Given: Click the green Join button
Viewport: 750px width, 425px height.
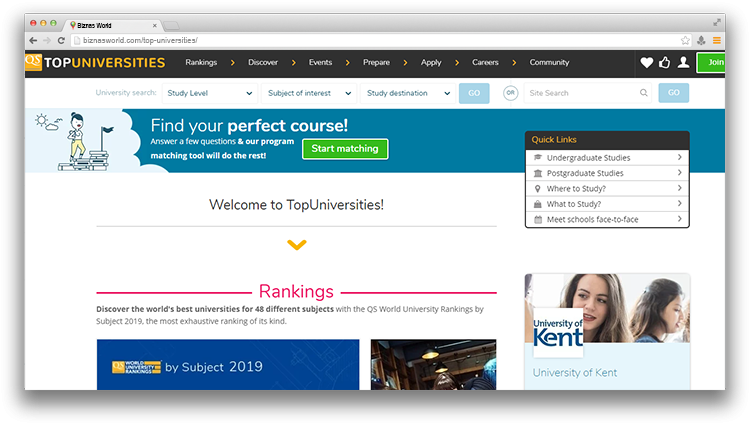Looking at the screenshot, I should tap(714, 63).
